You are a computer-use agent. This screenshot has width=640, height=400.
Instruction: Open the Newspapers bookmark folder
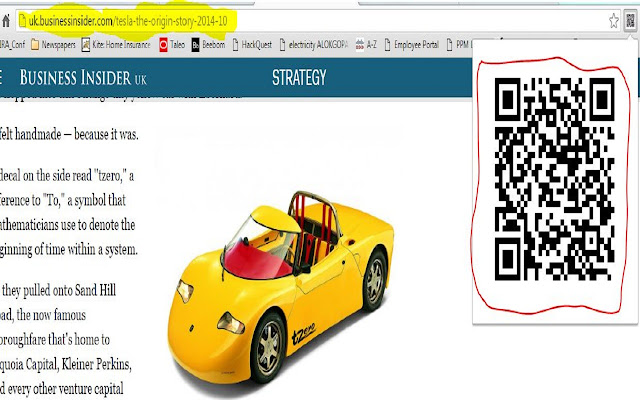(x=53, y=44)
